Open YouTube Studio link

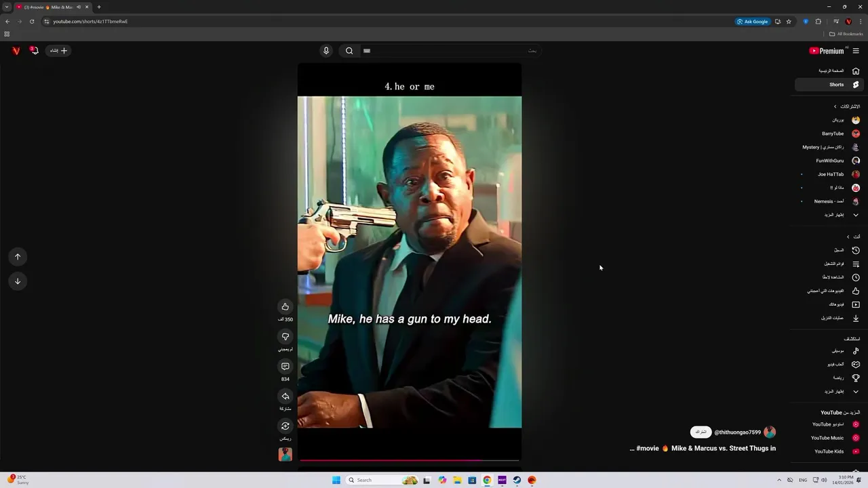(x=829, y=424)
